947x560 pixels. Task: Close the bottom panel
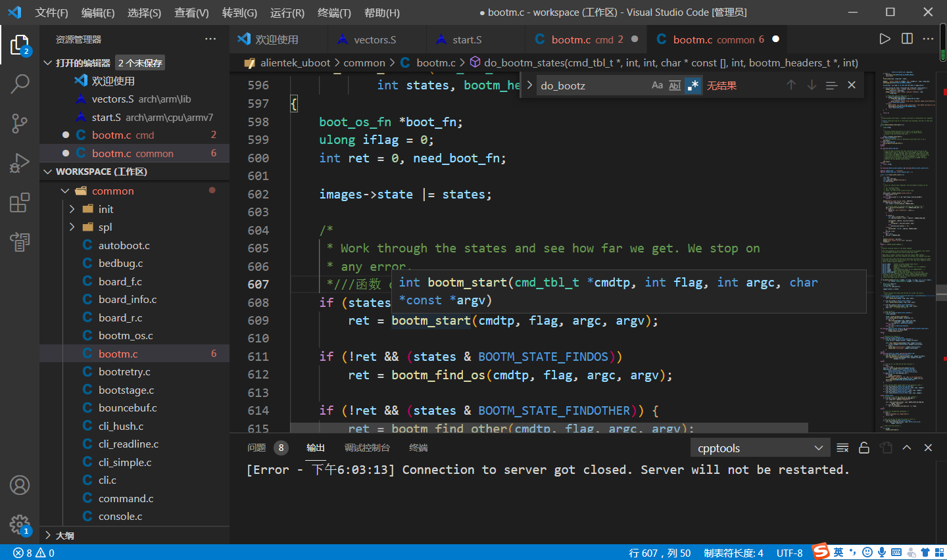(x=928, y=448)
